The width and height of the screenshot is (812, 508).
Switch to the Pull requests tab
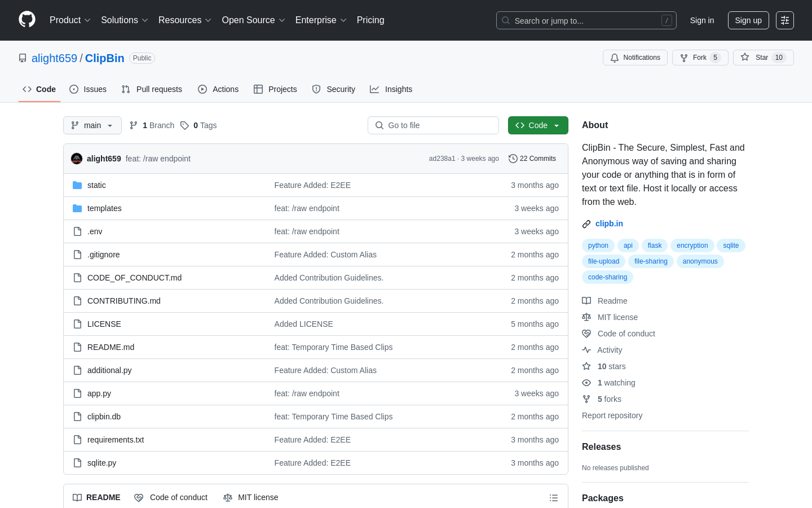(x=152, y=89)
